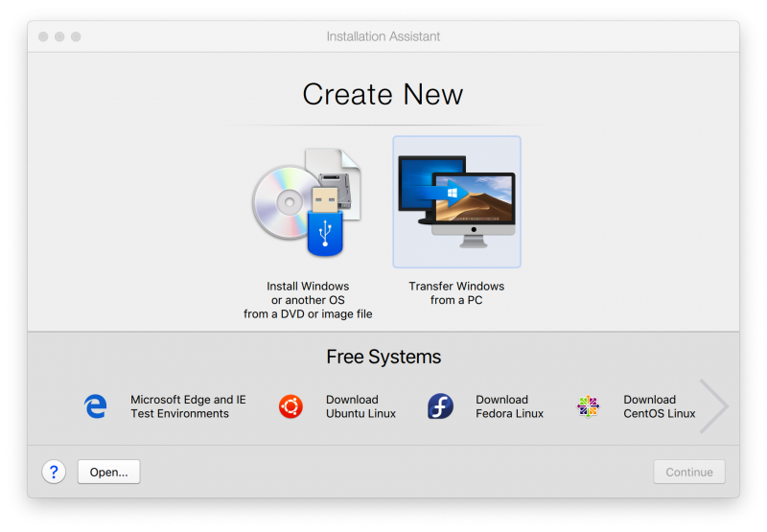
Task: Select the DVD and USB install icon
Action: [307, 202]
